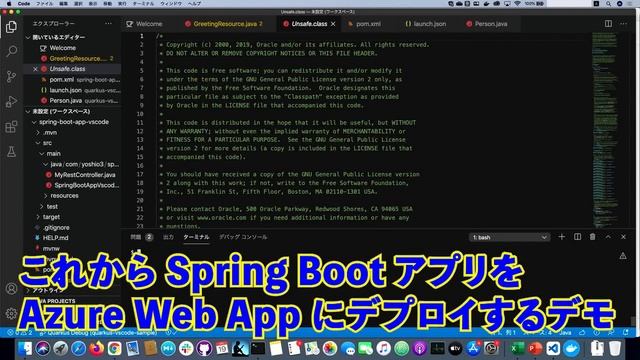Kill the terminal with trash icon
The image size is (640, 360).
click(592, 237)
